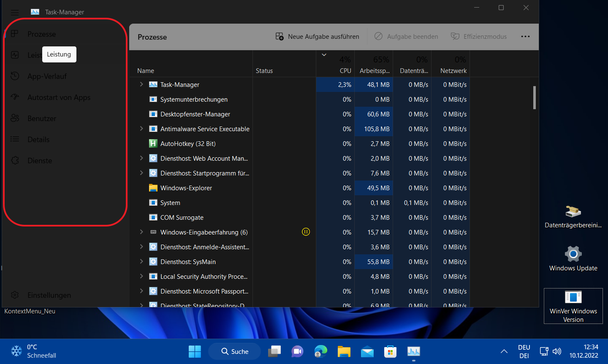
Task: Sort by Netzwerk column header
Action: (x=451, y=64)
